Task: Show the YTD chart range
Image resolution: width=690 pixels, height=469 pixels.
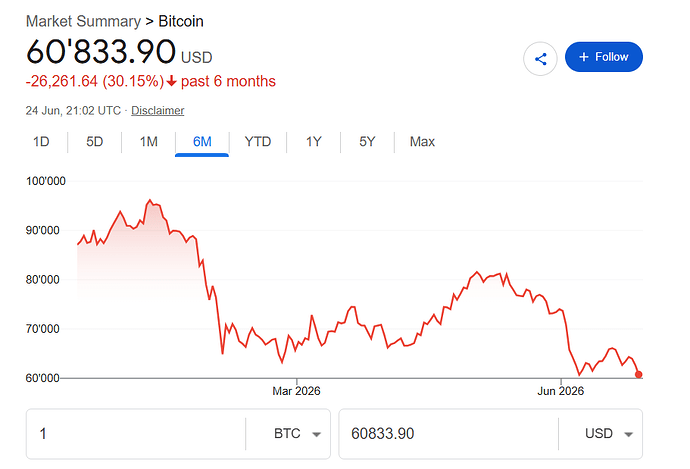Action: point(258,142)
